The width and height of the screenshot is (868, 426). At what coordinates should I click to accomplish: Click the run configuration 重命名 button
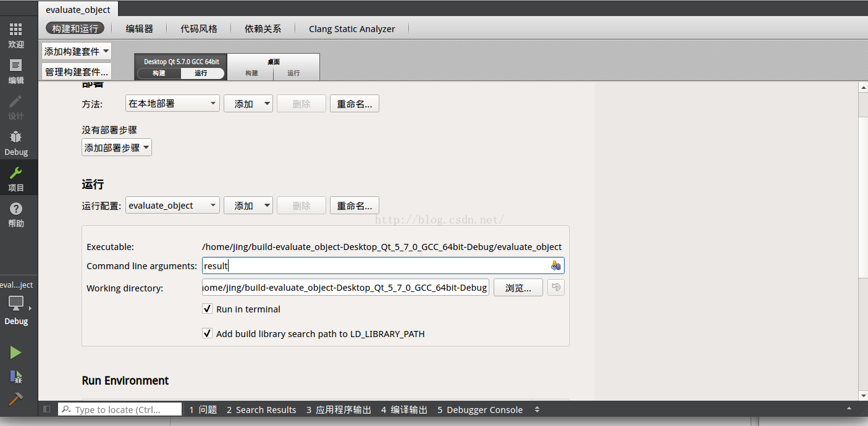pos(355,206)
